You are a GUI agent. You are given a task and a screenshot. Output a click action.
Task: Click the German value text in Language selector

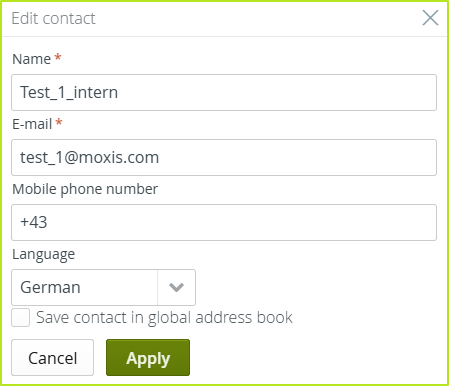50,287
